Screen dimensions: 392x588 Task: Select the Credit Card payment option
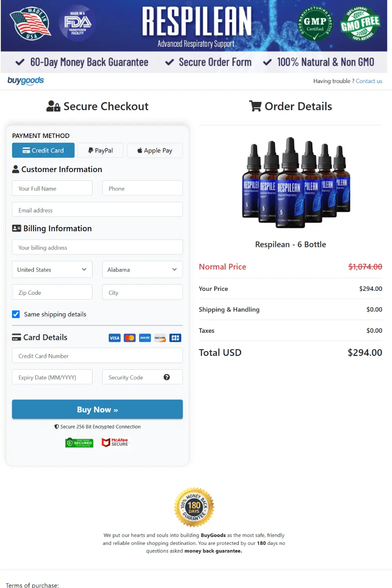43,150
